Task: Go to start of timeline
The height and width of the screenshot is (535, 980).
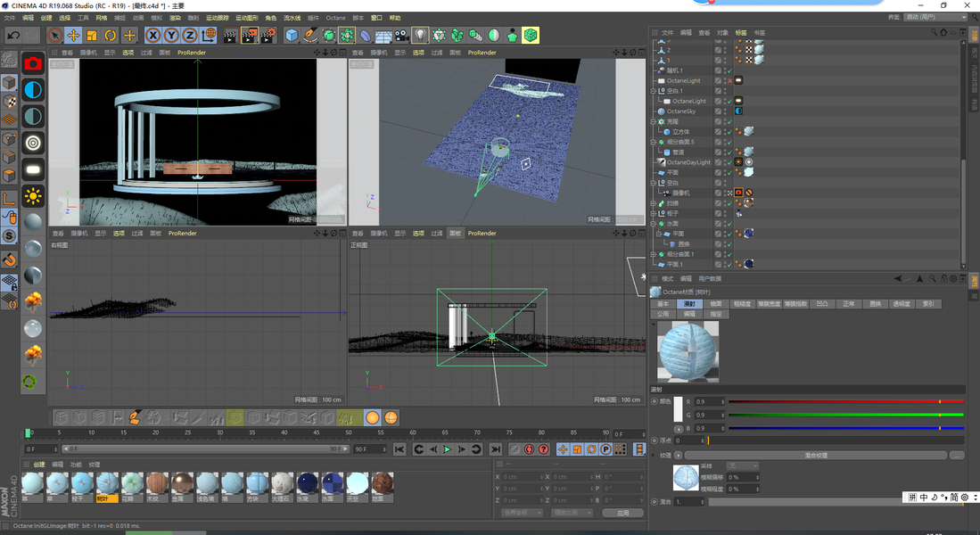Action: (400, 449)
